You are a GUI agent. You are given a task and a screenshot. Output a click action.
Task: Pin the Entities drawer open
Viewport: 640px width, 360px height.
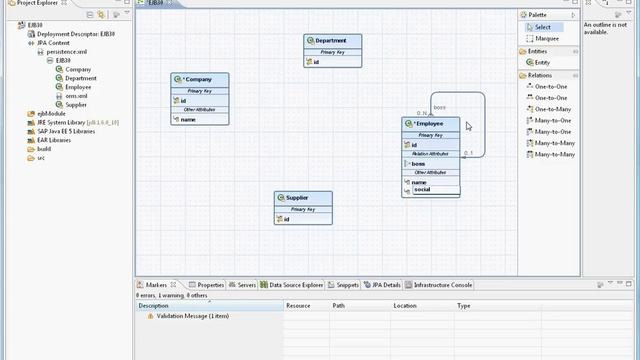[x=575, y=51]
